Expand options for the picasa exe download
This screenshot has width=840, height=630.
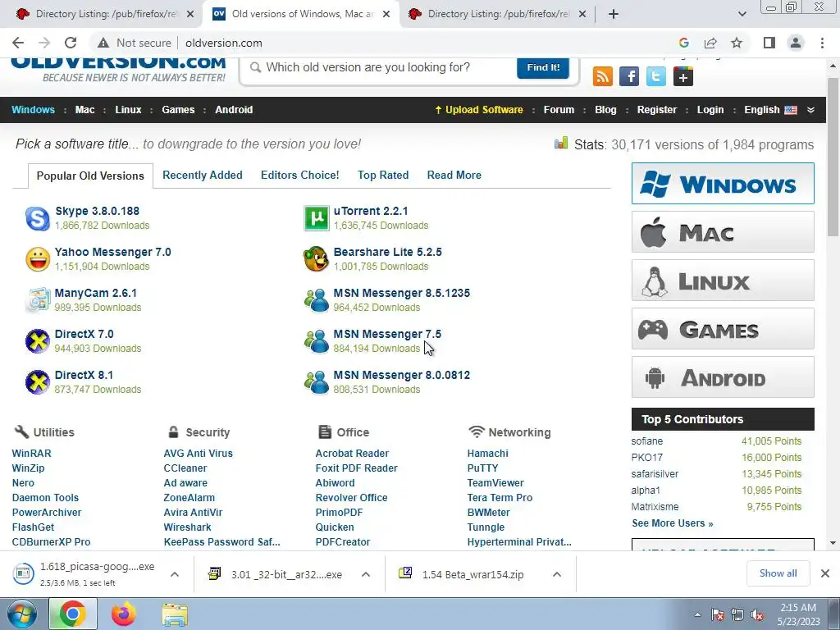[175, 574]
